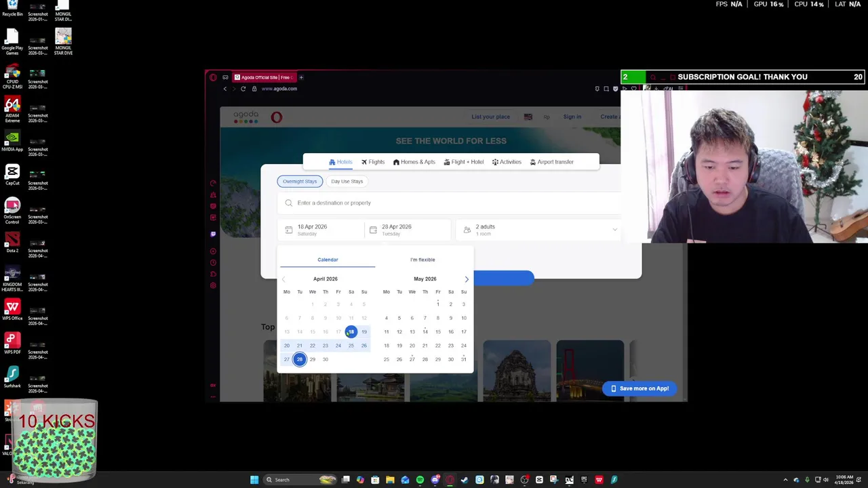Open OnScreen Control desktop icon

[12, 210]
